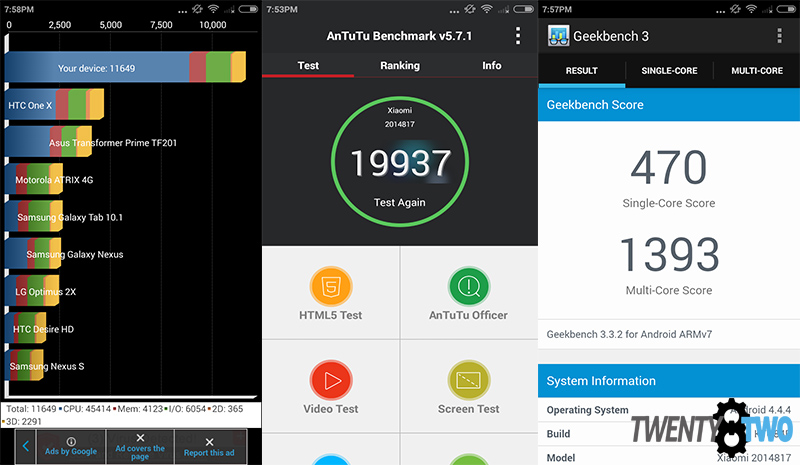
Task: Switch to the AnTuTu Test tab
Action: click(x=308, y=65)
